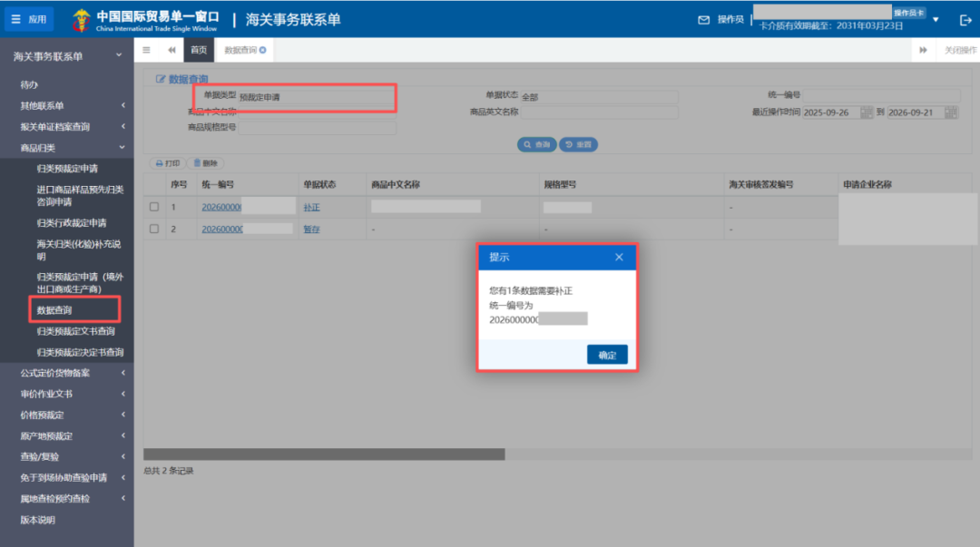Expand the 公式定价货物备案 menu
The image size is (980, 547).
(67, 373)
